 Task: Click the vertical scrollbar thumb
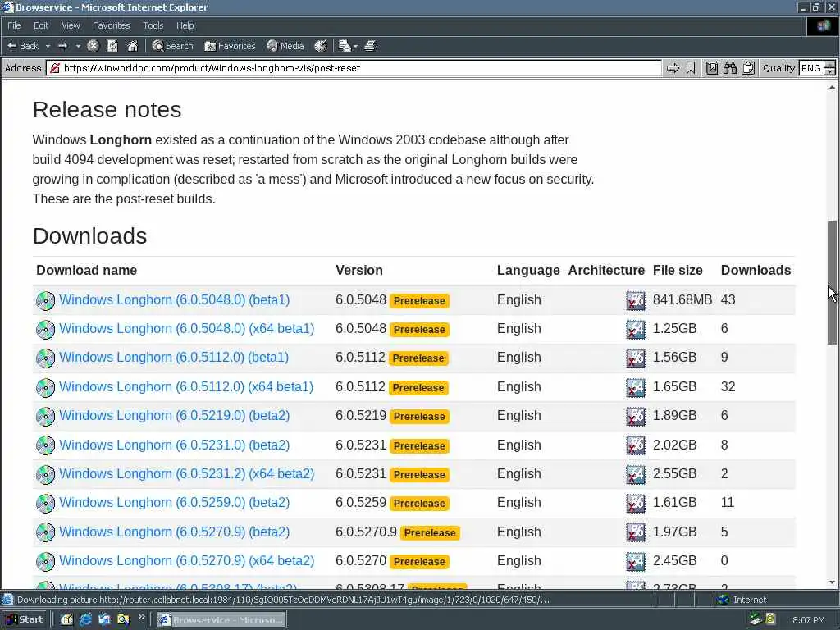point(832,282)
